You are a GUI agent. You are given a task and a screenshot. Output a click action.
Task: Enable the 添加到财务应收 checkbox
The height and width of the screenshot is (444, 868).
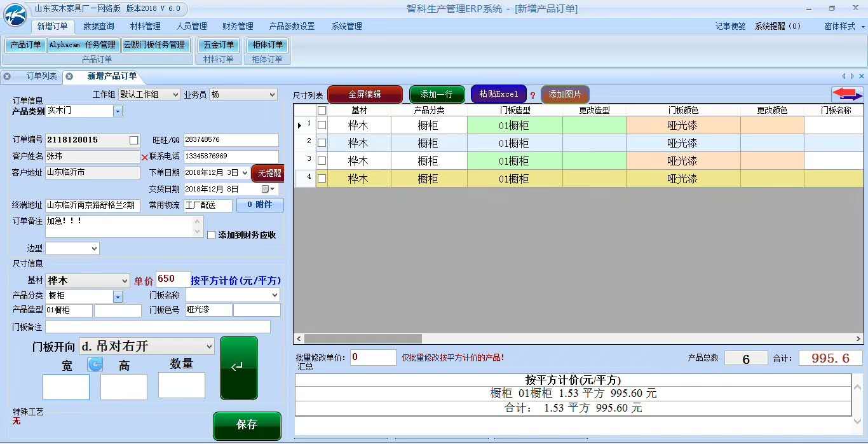pyautogui.click(x=212, y=235)
